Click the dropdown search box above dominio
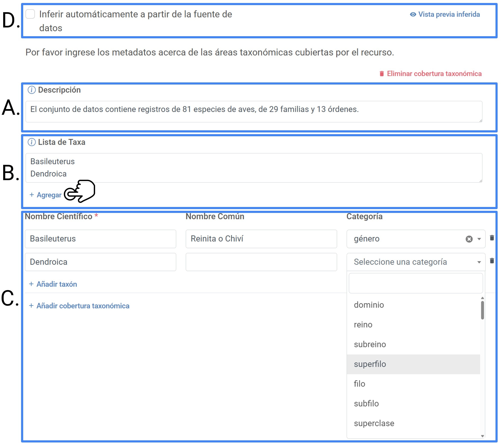Viewport: 504px width, 448px height. [x=416, y=283]
